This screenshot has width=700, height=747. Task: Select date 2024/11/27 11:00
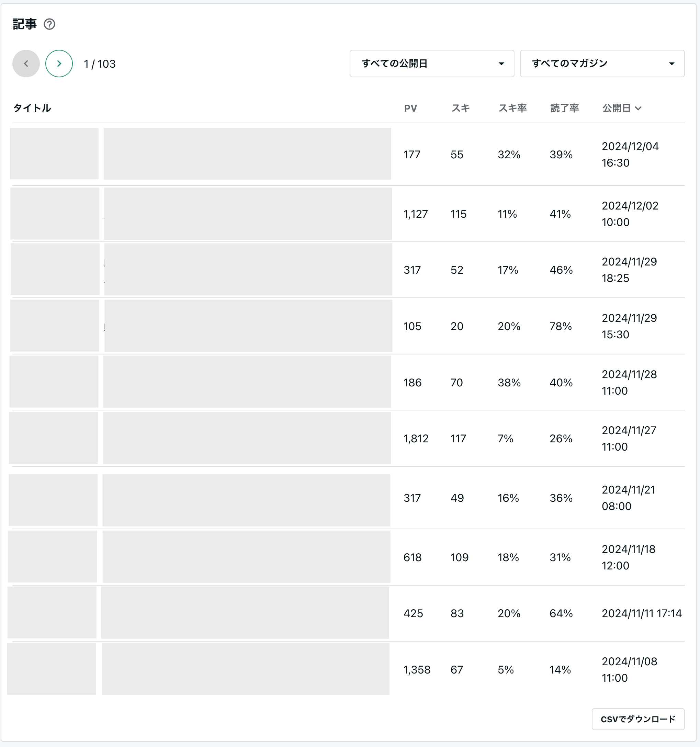pyautogui.click(x=629, y=439)
